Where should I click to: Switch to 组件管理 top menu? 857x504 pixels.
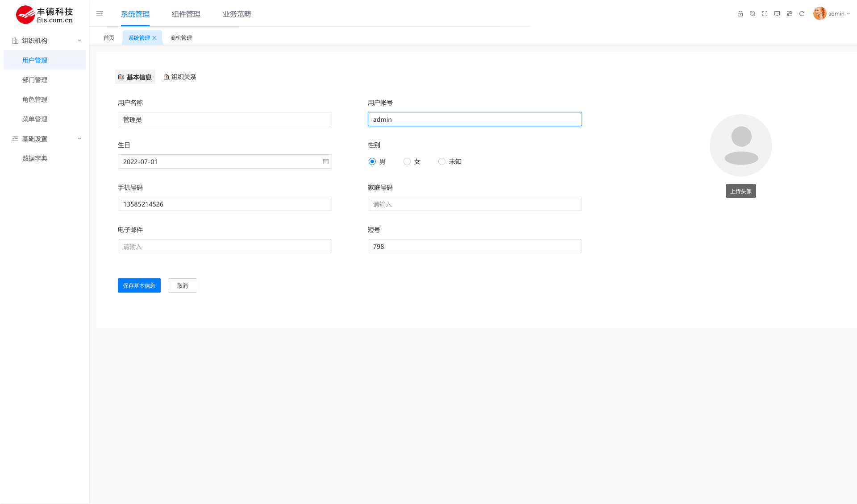(186, 14)
